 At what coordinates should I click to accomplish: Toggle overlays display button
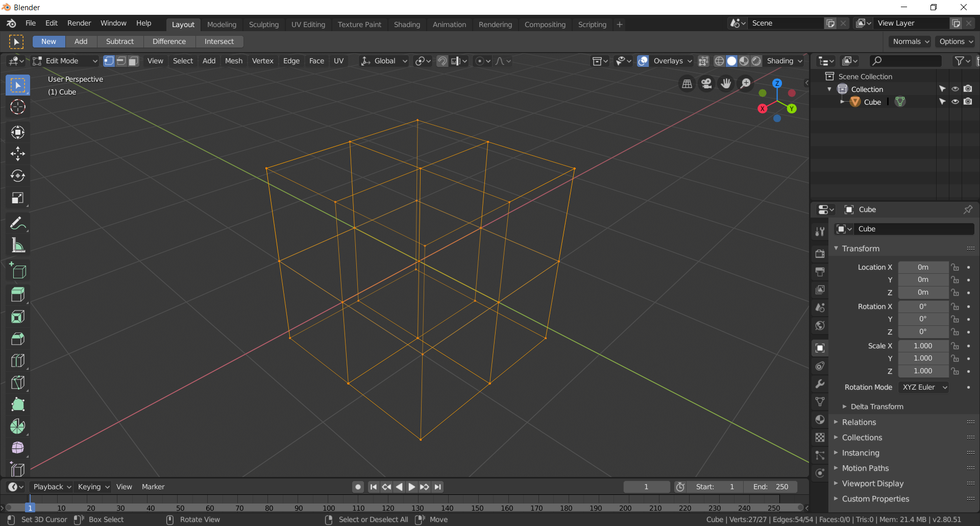click(643, 61)
